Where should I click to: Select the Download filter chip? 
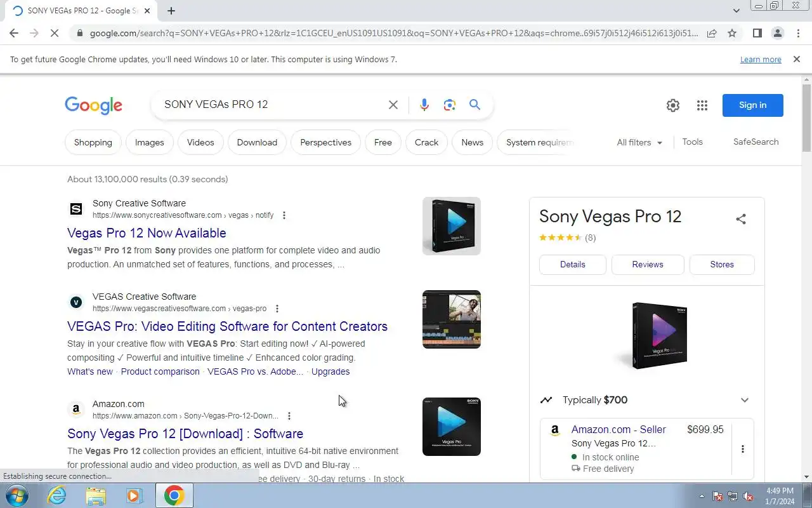(257, 142)
